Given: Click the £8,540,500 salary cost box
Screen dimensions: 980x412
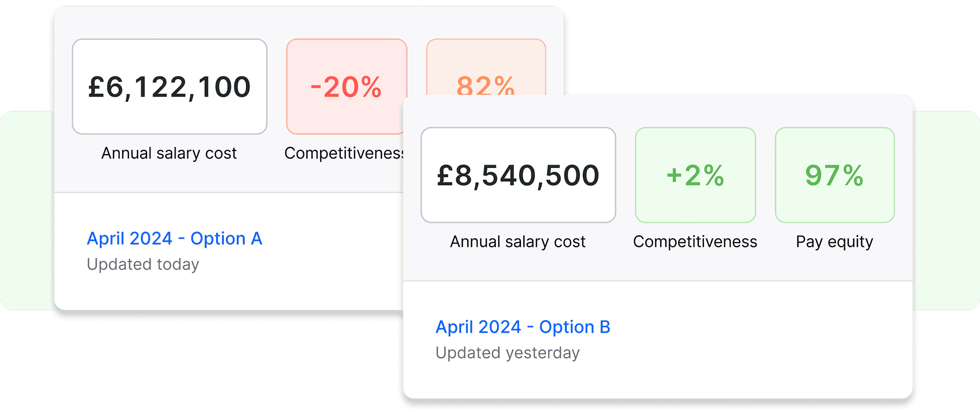Looking at the screenshot, I should tap(518, 175).
